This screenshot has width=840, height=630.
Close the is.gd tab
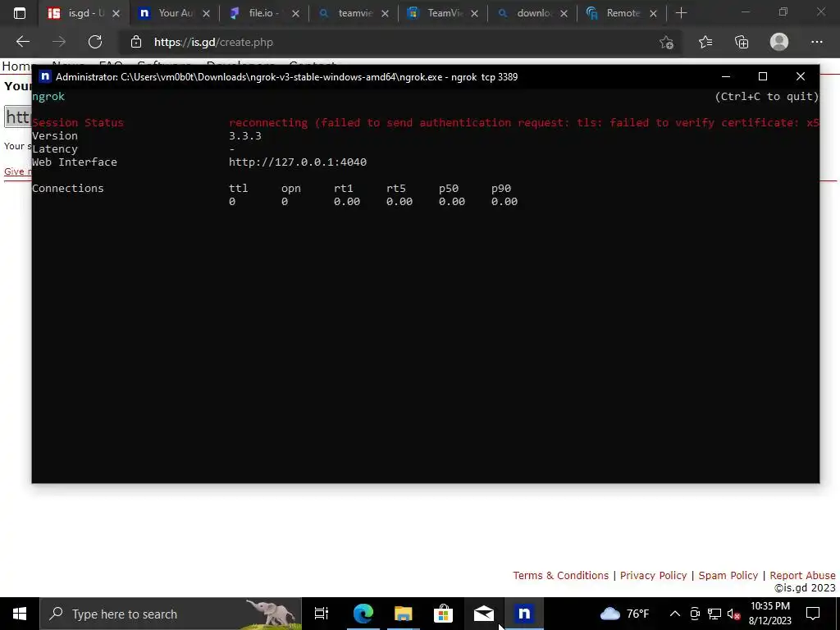(x=116, y=13)
